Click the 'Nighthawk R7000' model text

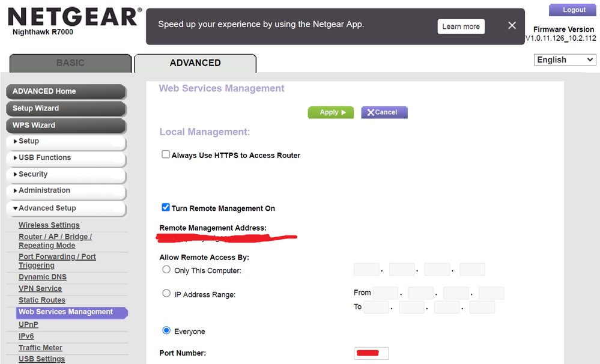click(43, 32)
